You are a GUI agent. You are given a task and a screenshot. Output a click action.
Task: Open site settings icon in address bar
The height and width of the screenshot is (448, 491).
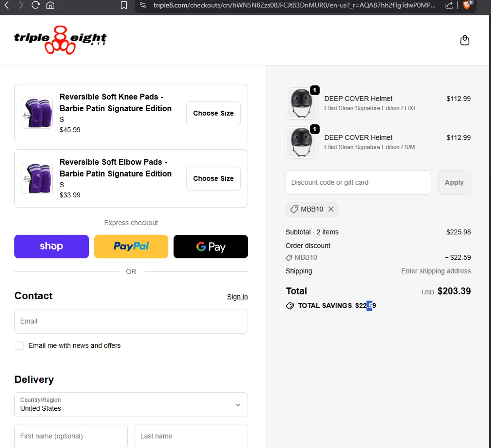coord(143,5)
